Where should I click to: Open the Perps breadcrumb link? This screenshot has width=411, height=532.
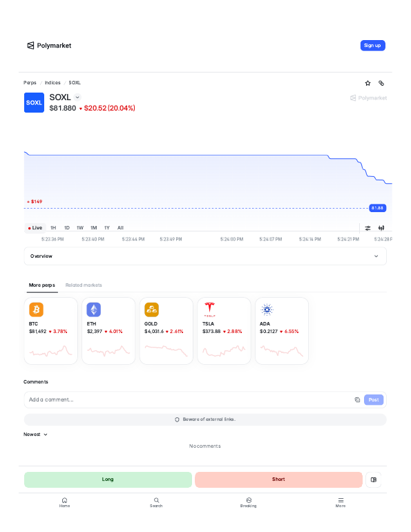(x=30, y=83)
